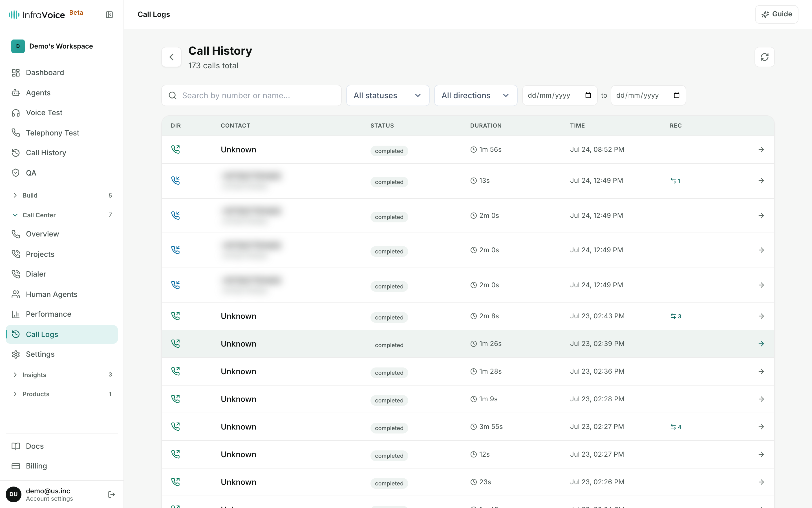Open Performance page

(62, 314)
